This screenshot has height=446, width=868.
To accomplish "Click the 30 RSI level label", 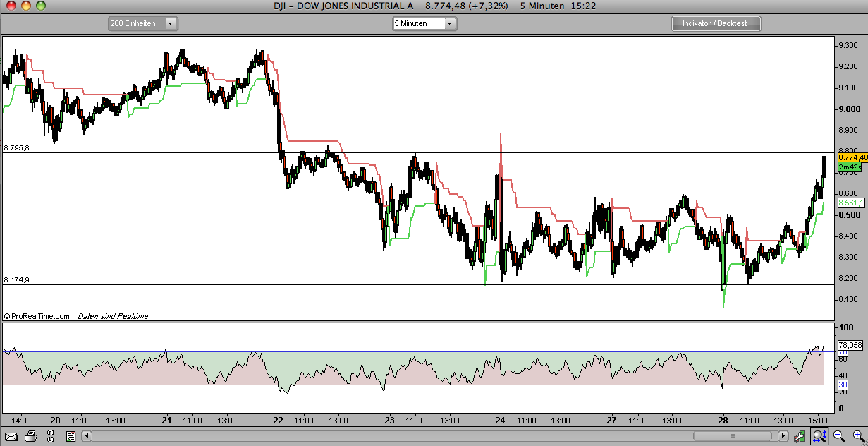I will pyautogui.click(x=842, y=385).
